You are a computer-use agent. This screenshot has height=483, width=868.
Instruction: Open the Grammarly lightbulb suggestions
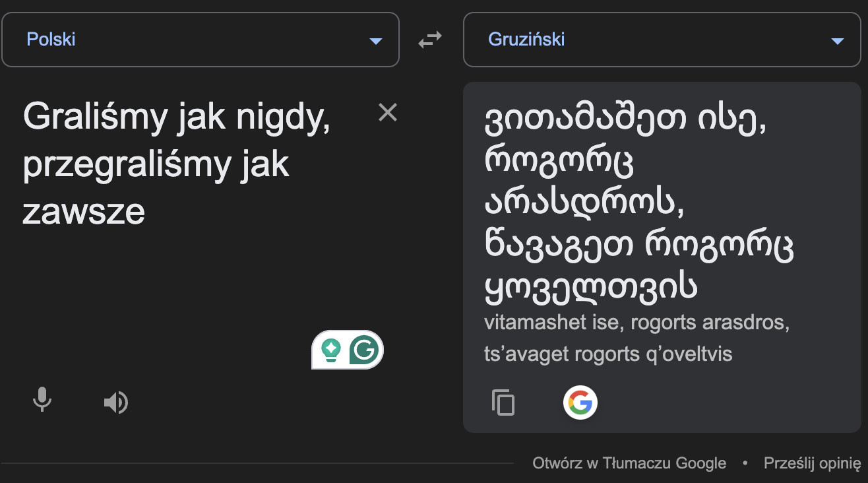[x=330, y=350]
